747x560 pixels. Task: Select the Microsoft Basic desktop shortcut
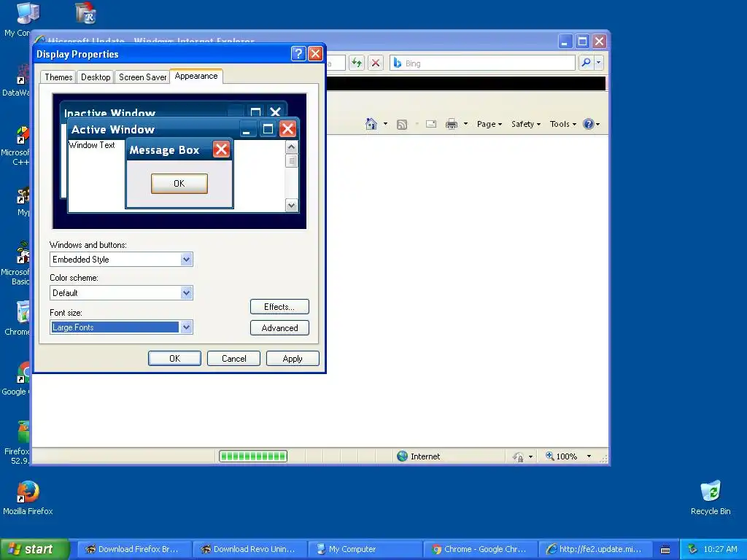coord(15,262)
